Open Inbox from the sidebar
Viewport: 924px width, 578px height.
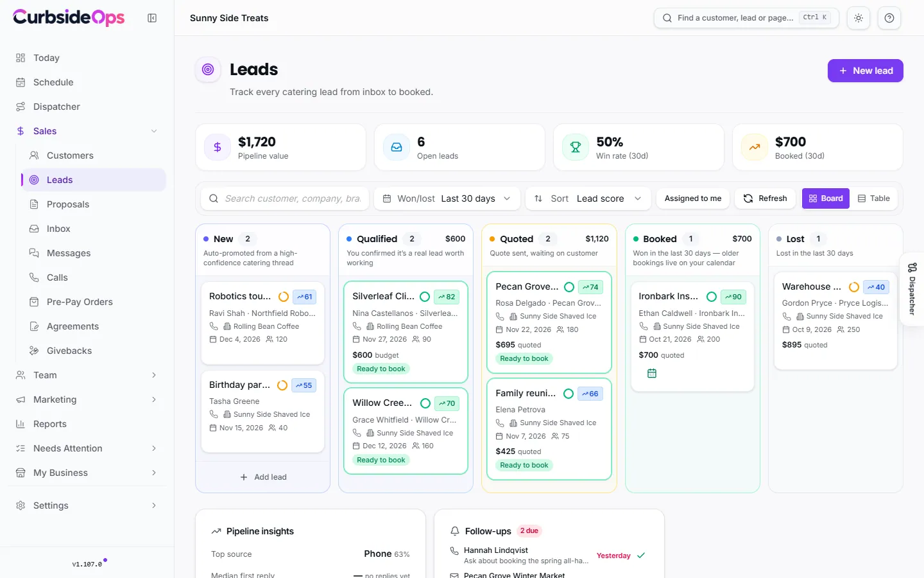coord(94,229)
